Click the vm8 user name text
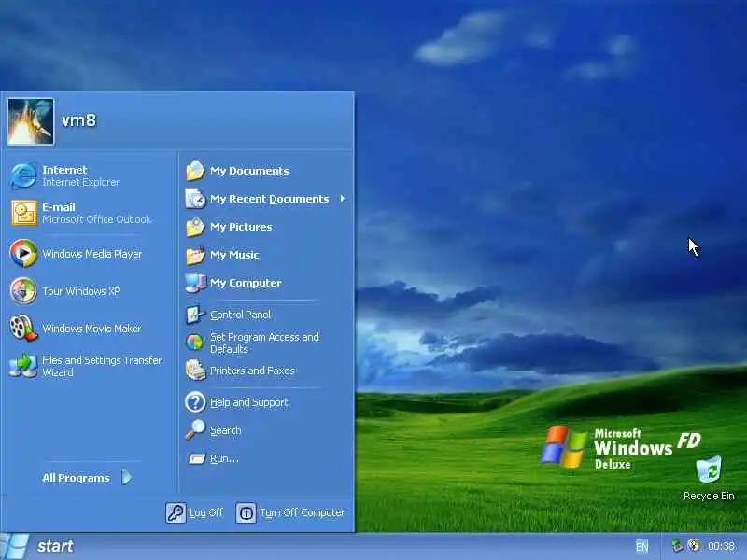The width and height of the screenshot is (747, 560). (79, 120)
